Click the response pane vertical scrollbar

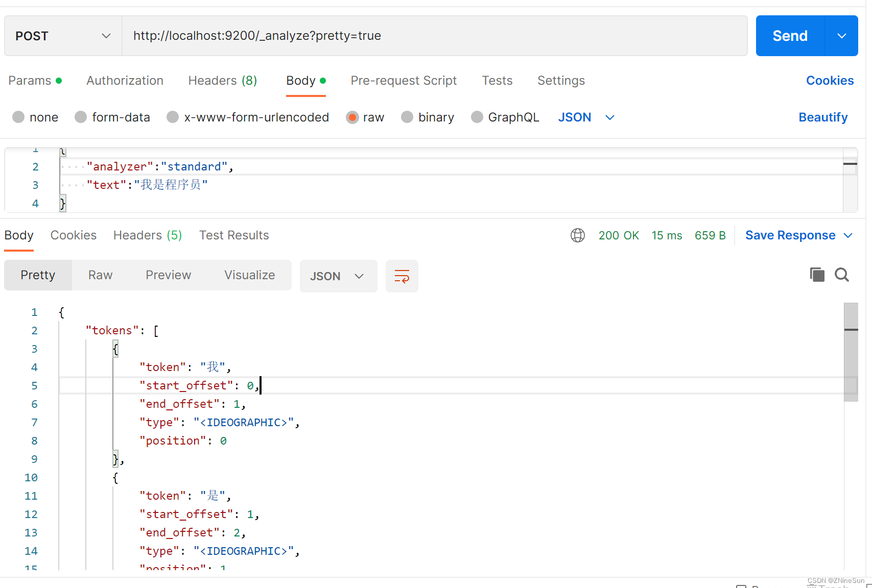click(x=851, y=352)
